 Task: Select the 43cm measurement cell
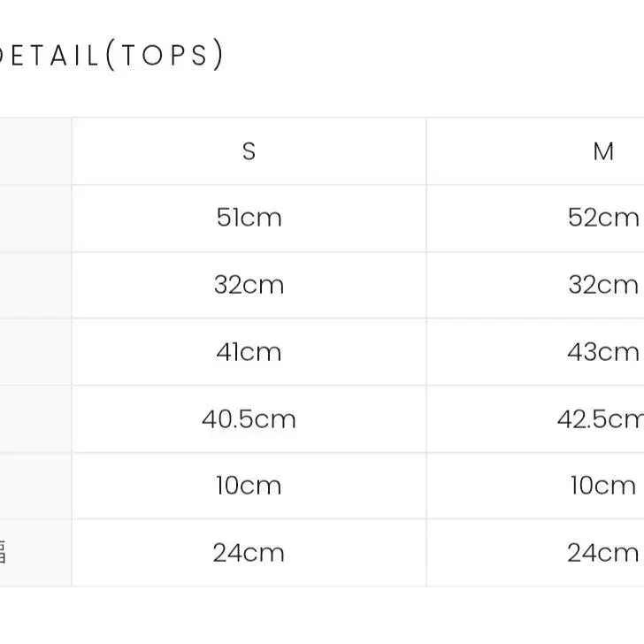[x=603, y=352]
